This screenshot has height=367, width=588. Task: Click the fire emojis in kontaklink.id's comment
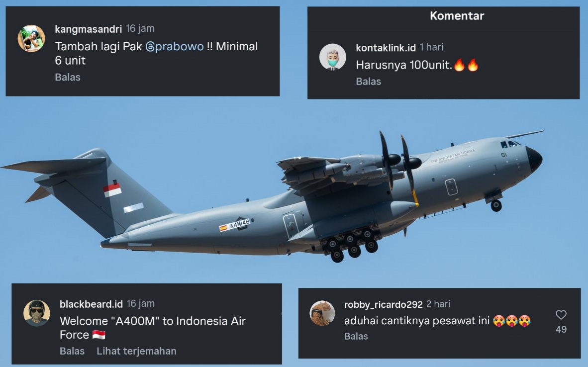pos(466,65)
